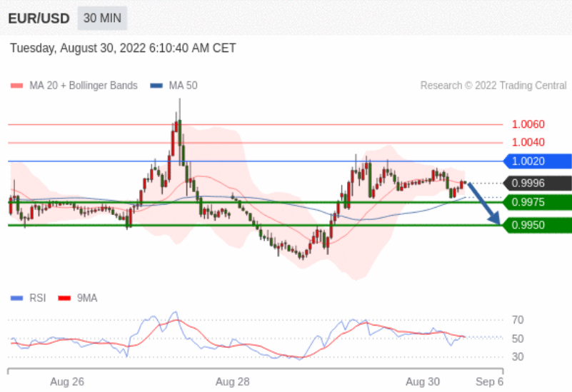Viewport: 572px width, 392px height.
Task: Click the 'Aug 26' axis date
Action: (67, 382)
